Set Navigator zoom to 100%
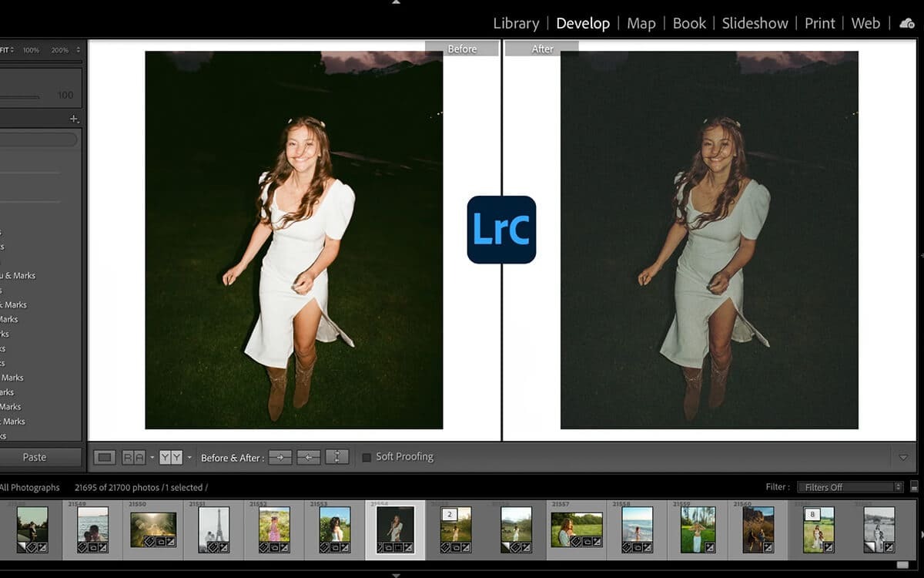 [x=31, y=50]
